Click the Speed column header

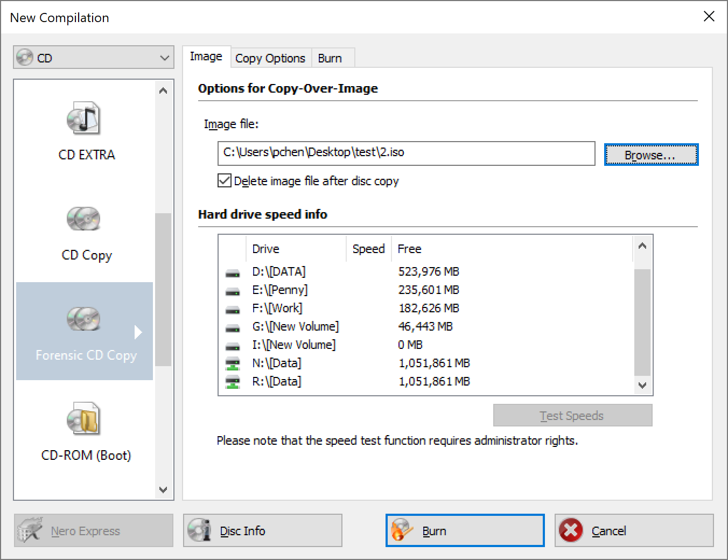click(x=368, y=249)
